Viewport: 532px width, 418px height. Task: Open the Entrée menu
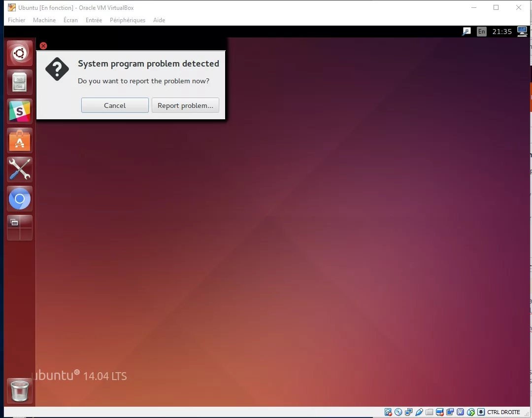[x=94, y=20]
